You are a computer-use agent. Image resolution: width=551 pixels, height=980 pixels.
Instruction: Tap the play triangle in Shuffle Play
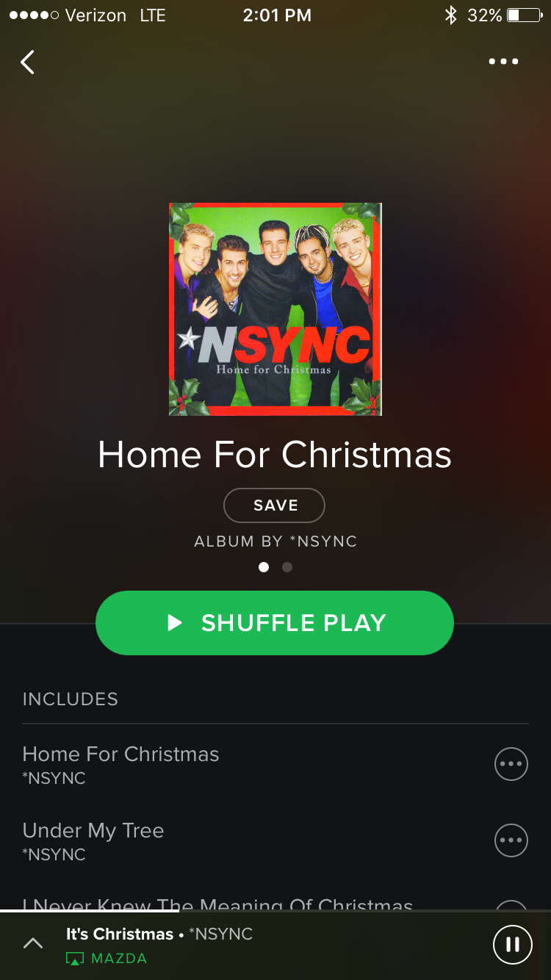point(174,623)
